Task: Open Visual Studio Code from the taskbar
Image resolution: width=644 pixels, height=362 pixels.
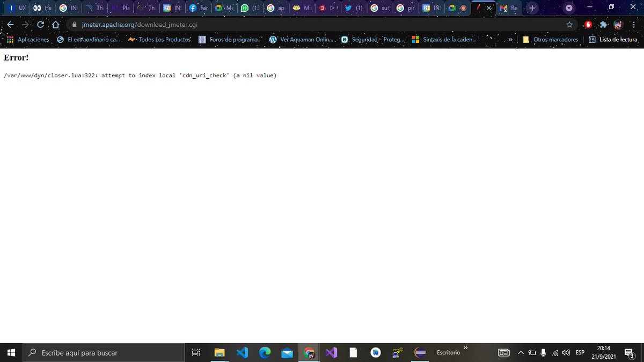Action: pyautogui.click(x=242, y=352)
